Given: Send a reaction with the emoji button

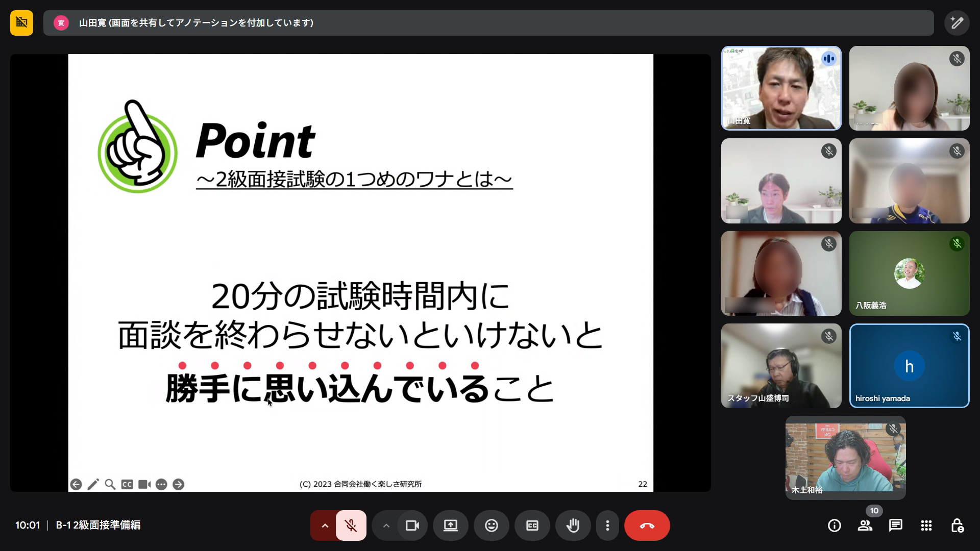Looking at the screenshot, I should pos(491,525).
